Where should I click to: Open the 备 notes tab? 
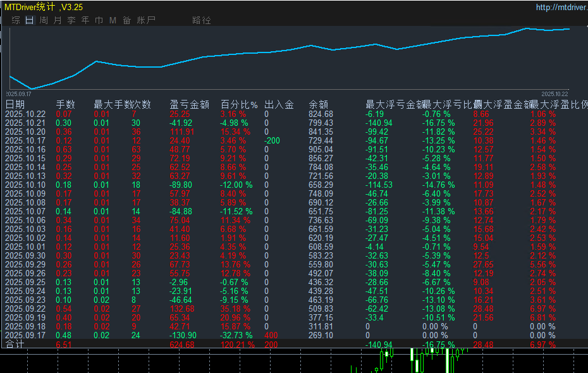127,20
